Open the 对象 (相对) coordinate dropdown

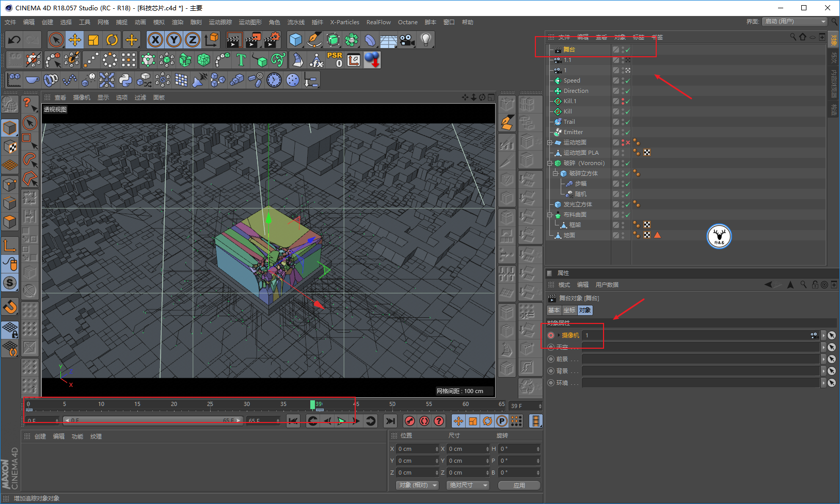click(417, 485)
